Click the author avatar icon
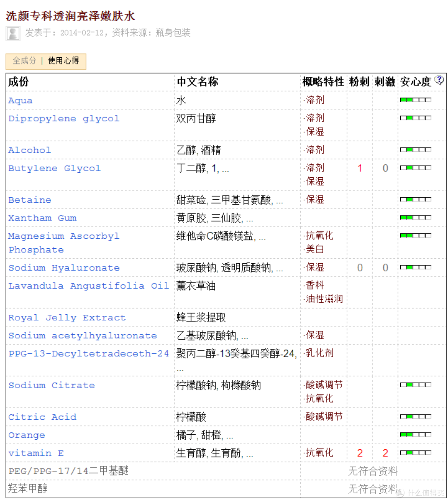 pyautogui.click(x=13, y=34)
